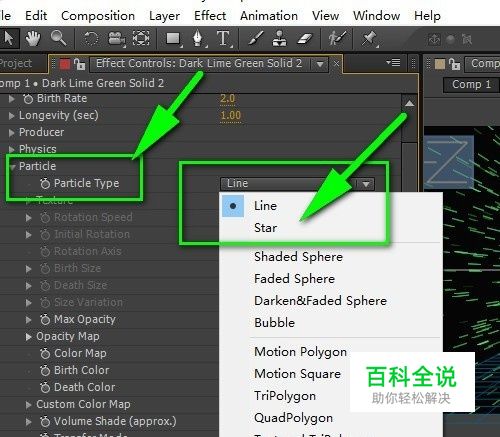
Task: Open the Effect menu
Action: 210,16
